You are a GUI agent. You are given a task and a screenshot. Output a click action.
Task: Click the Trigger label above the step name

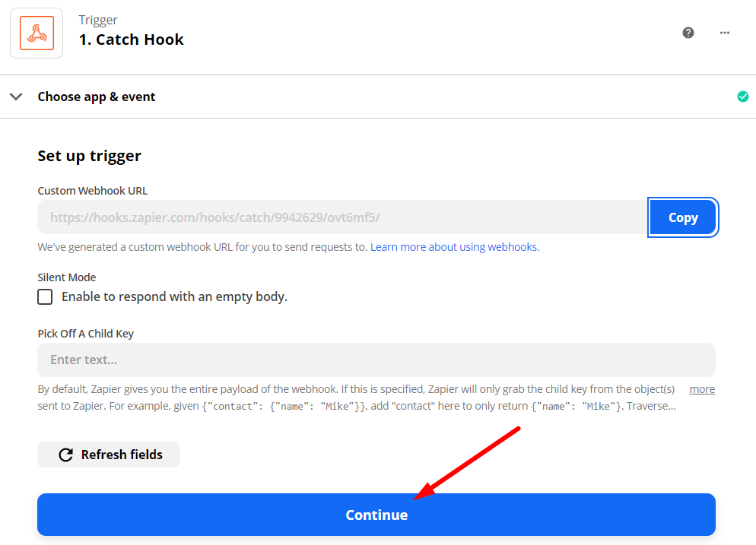pyautogui.click(x=98, y=20)
